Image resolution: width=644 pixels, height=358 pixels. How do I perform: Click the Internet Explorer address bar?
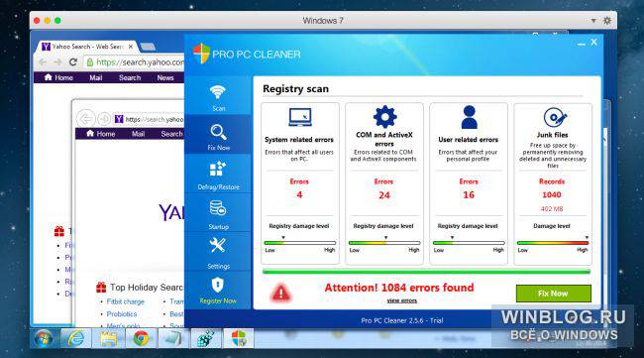tap(149, 119)
